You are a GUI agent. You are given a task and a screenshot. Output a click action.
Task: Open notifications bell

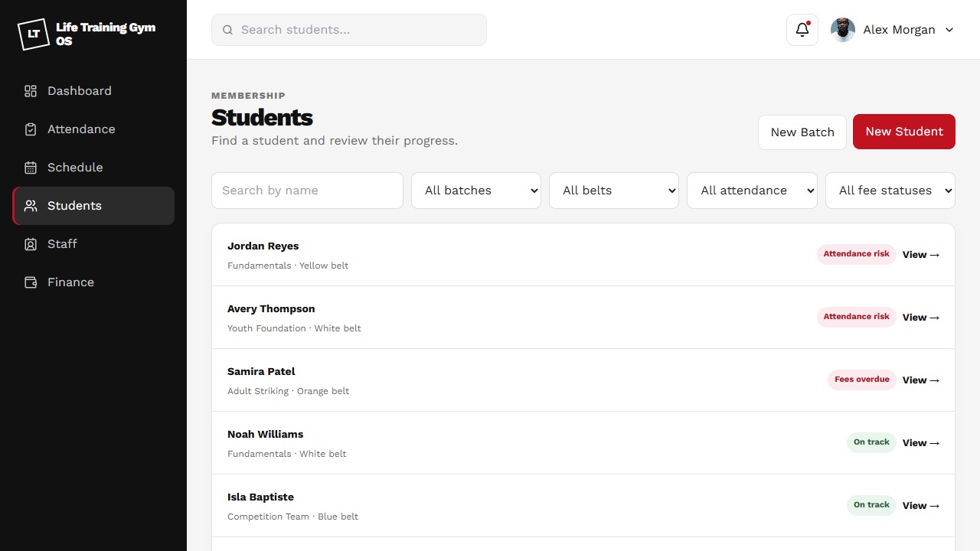(802, 30)
